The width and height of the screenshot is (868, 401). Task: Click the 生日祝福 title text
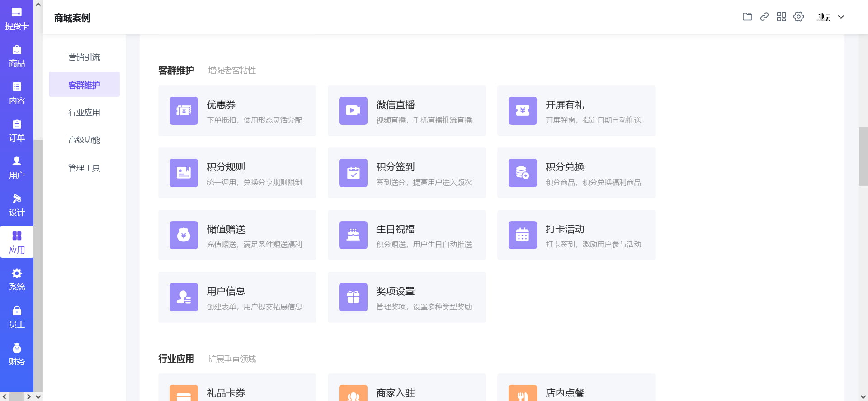click(396, 229)
